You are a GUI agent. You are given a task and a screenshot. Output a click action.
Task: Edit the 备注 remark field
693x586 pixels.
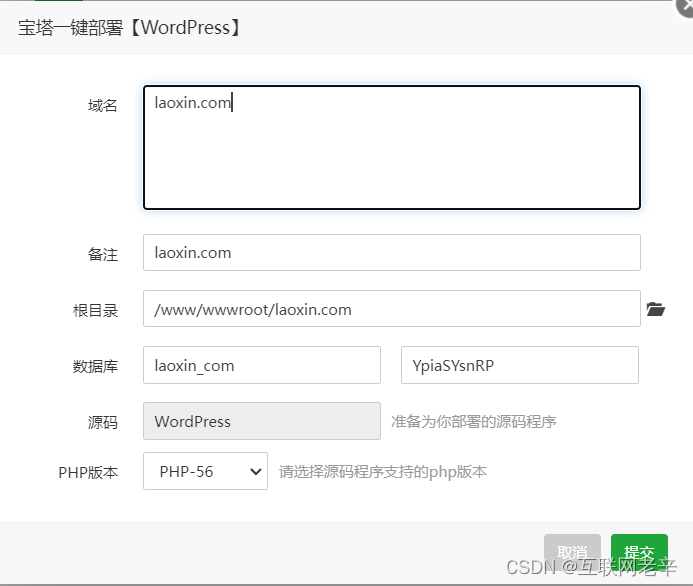coord(392,253)
